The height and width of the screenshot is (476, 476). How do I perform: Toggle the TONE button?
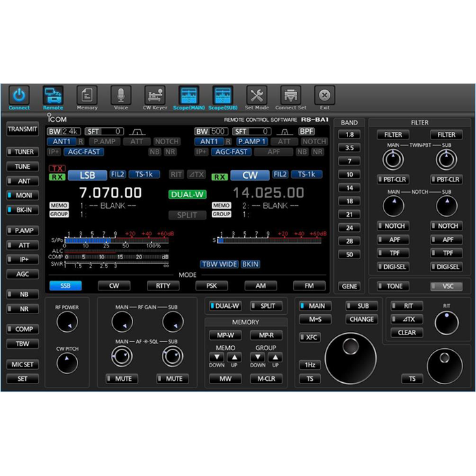pos(393,286)
